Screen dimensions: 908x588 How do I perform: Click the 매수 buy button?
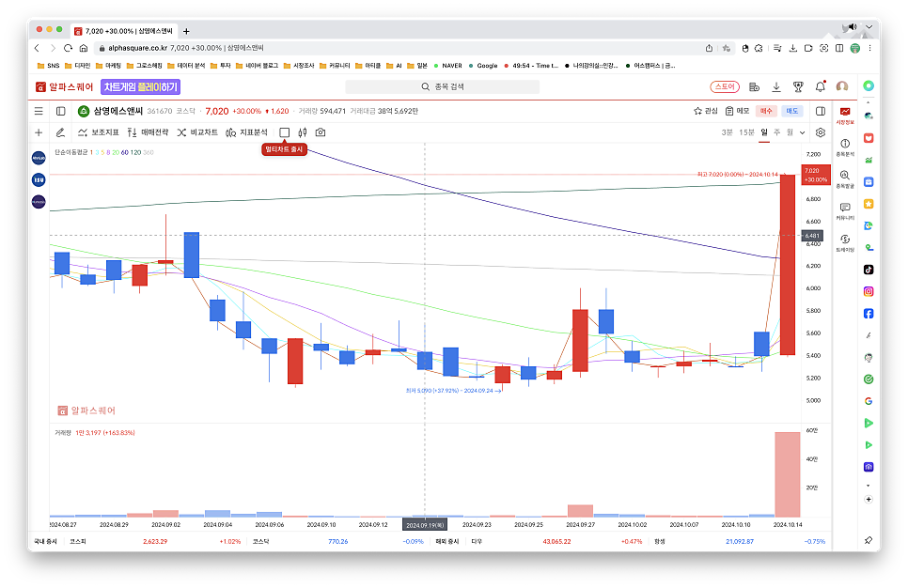pos(766,111)
